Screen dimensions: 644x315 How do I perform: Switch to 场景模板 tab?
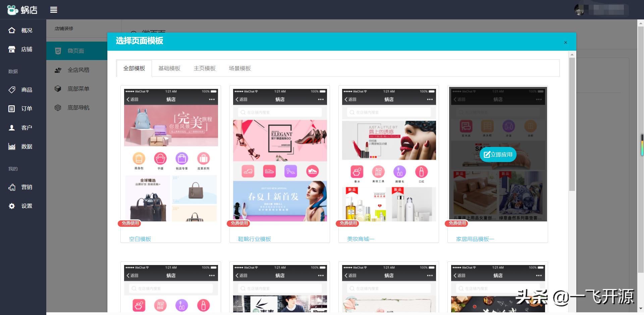click(x=240, y=68)
